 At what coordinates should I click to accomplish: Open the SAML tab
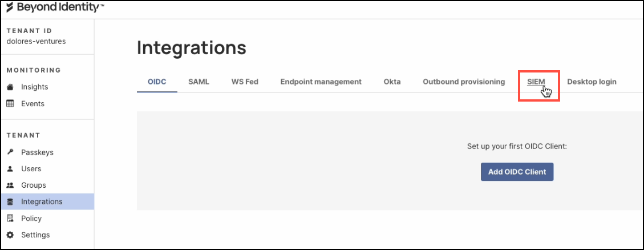[199, 82]
